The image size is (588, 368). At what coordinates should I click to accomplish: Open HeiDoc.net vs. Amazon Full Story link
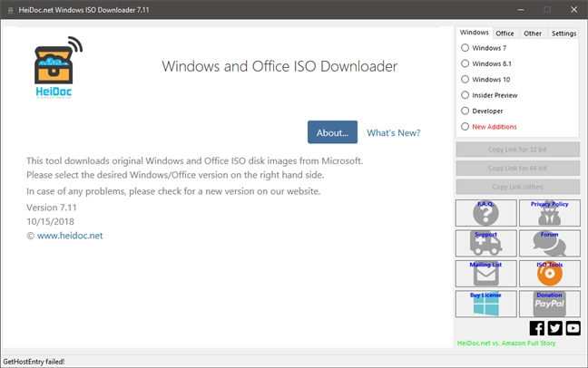(506, 343)
